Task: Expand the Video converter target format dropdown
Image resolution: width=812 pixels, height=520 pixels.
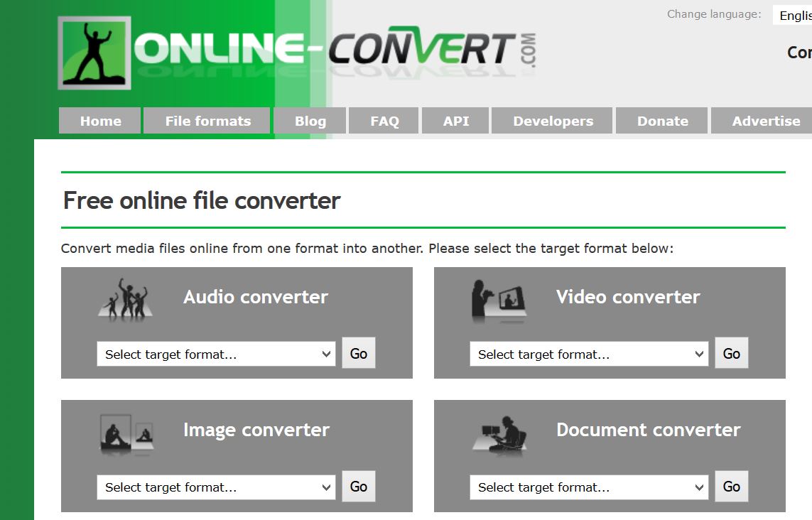Action: click(589, 354)
